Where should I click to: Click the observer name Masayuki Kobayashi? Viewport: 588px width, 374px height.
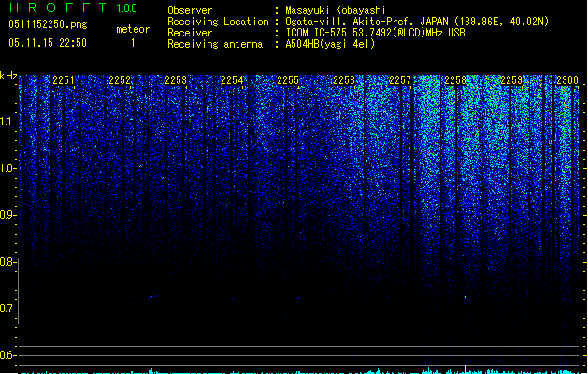click(336, 10)
